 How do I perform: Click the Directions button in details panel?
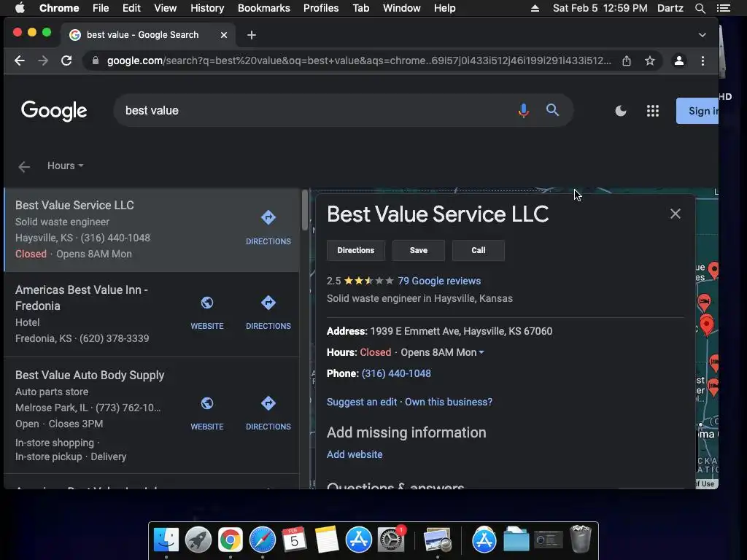pos(356,251)
